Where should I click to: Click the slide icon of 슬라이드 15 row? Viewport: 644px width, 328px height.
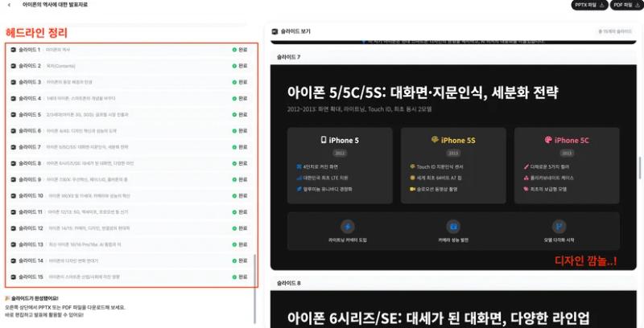click(14, 277)
